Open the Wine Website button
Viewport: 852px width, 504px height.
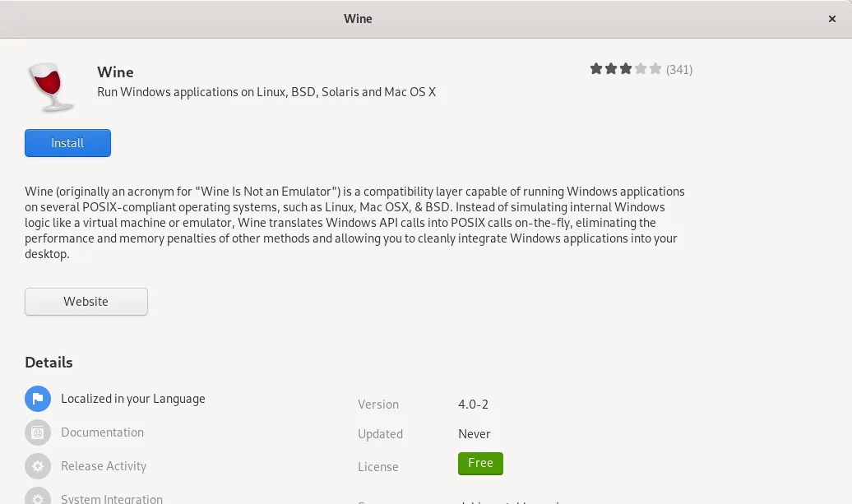click(86, 302)
